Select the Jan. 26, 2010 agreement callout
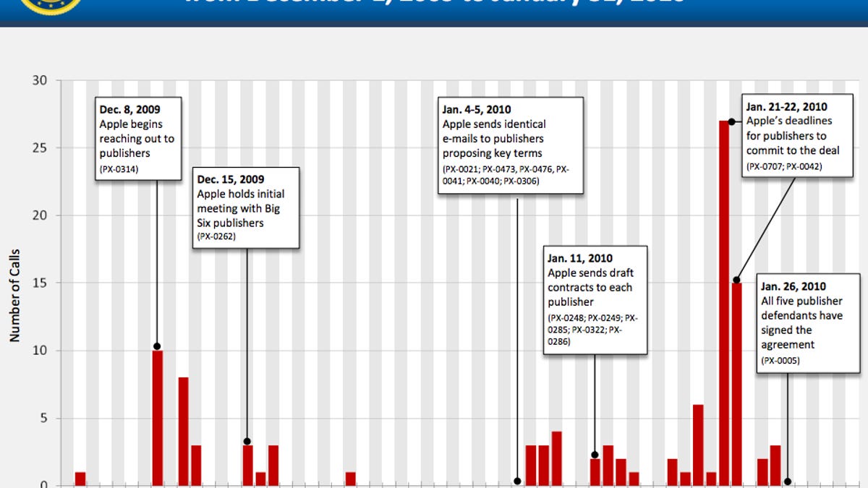Image resolution: width=868 pixels, height=488 pixels. 808,322
